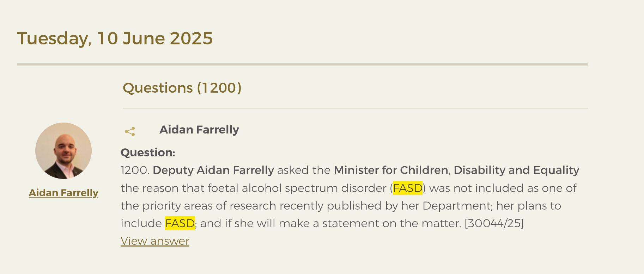The height and width of the screenshot is (274, 644).
Task: Click the question number 1200. at paragraph start
Action: click(135, 170)
